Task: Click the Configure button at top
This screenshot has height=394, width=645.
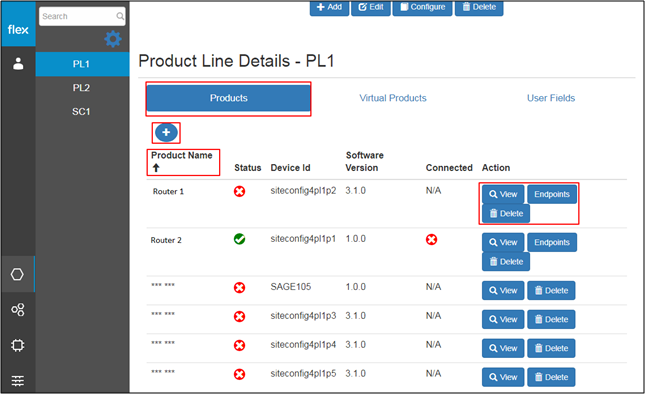Action: [422, 7]
